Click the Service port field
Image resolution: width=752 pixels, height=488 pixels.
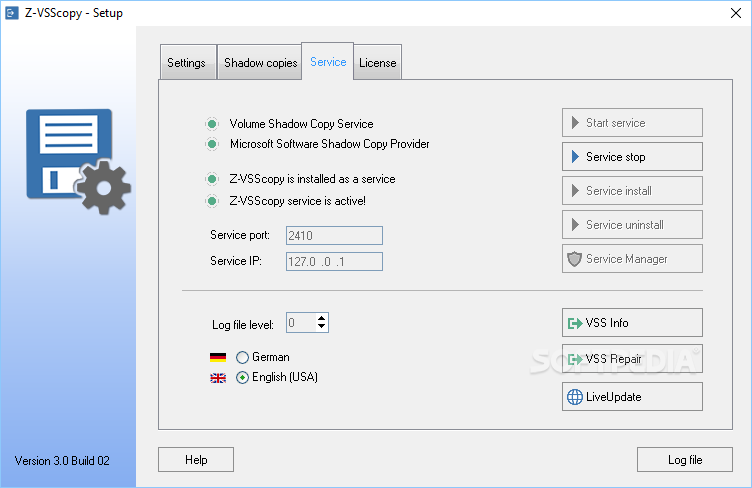[334, 235]
